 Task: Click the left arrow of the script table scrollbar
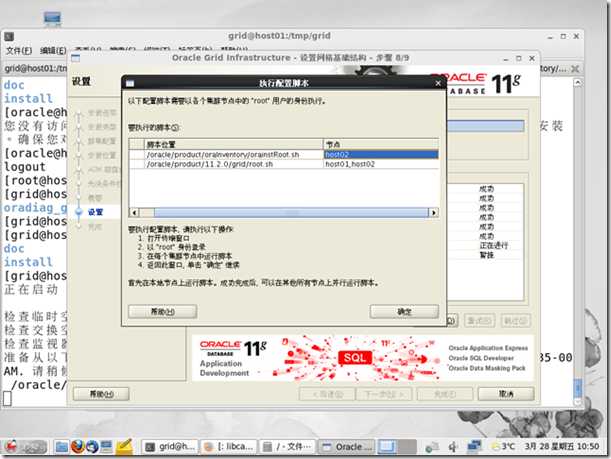click(x=134, y=212)
